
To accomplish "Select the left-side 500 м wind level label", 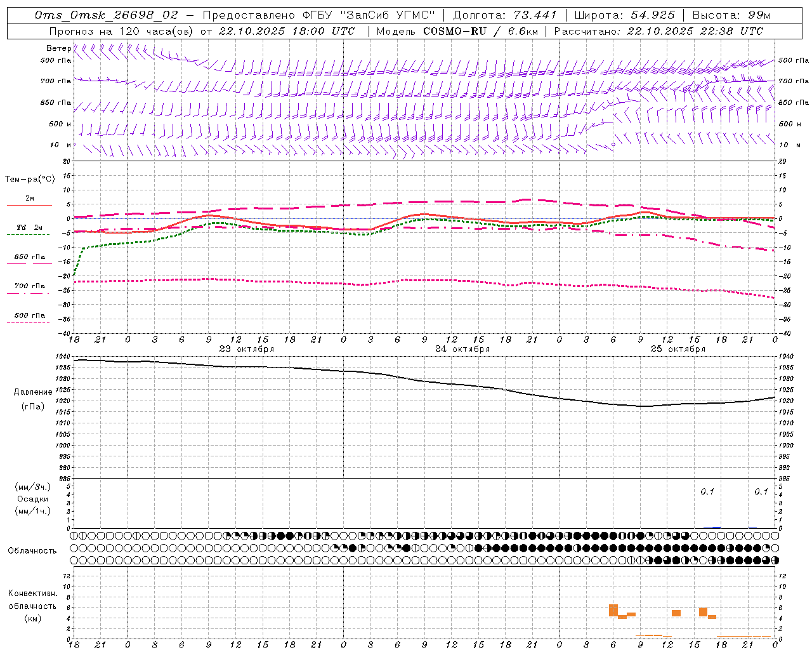I will (60, 124).
